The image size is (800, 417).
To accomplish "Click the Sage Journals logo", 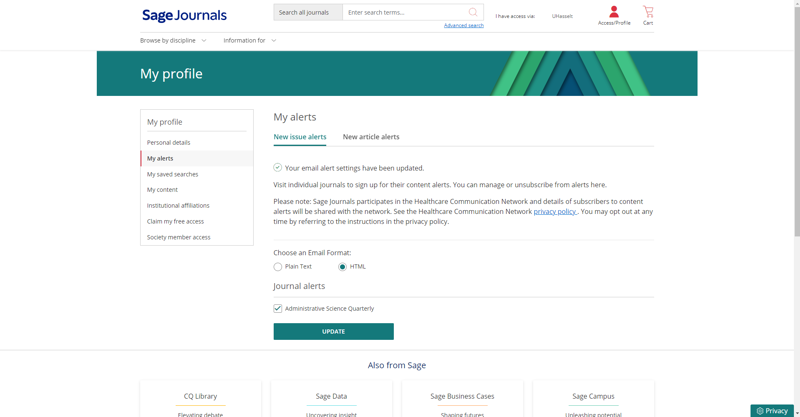I will point(184,16).
